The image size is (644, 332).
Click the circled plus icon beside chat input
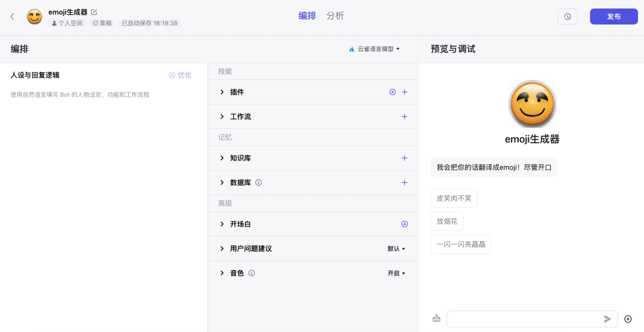click(627, 319)
